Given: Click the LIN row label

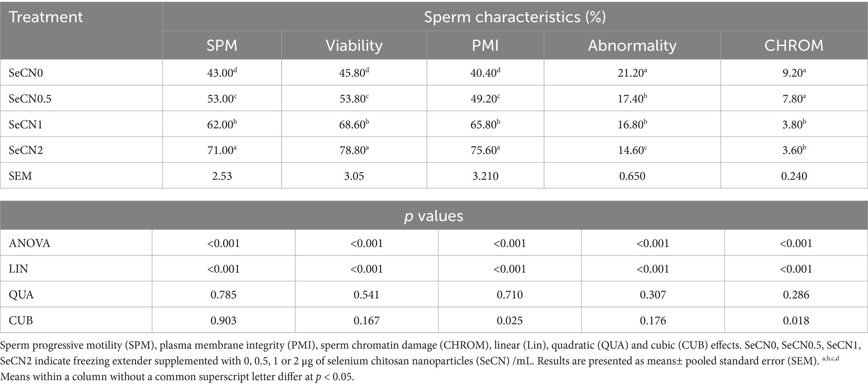Looking at the screenshot, I should 18,269.
